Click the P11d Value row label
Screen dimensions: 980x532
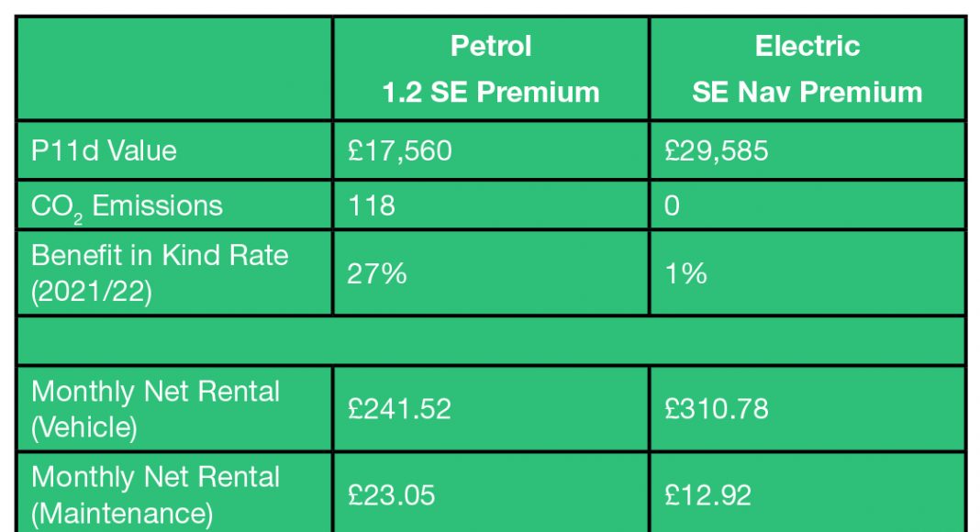[x=104, y=150]
